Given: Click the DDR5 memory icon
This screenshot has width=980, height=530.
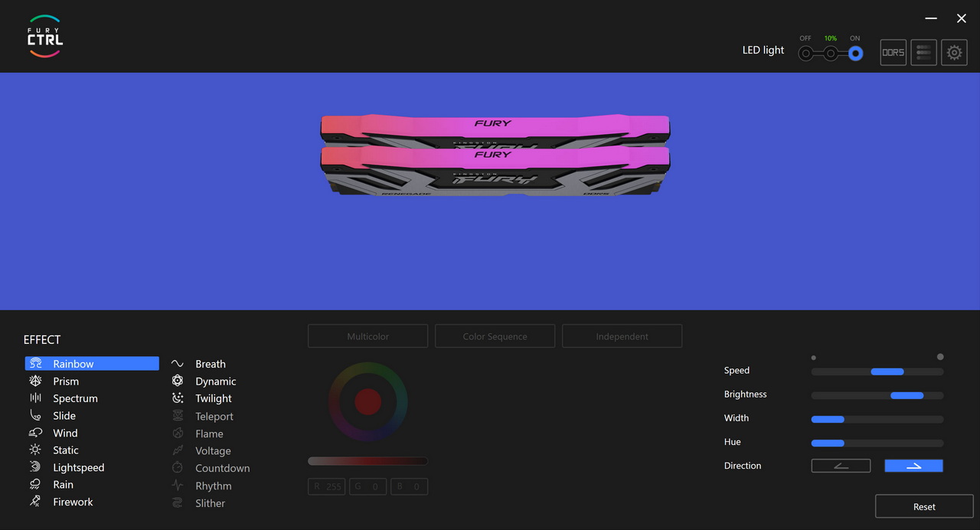Looking at the screenshot, I should pos(893,53).
